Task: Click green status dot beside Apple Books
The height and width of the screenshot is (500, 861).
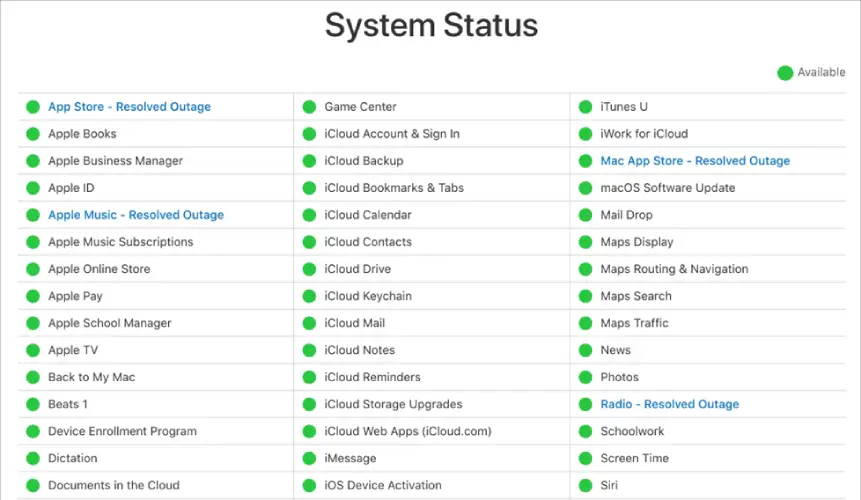Action: [33, 134]
